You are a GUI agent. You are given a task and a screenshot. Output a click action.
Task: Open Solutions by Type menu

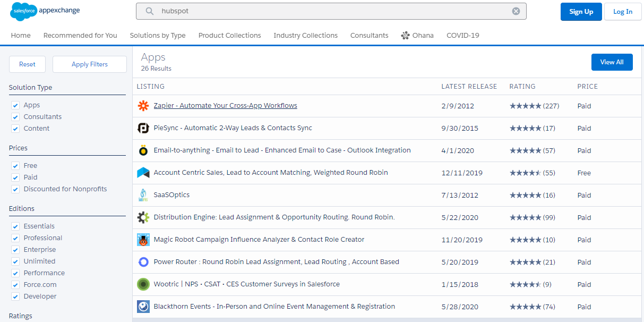[x=158, y=36]
